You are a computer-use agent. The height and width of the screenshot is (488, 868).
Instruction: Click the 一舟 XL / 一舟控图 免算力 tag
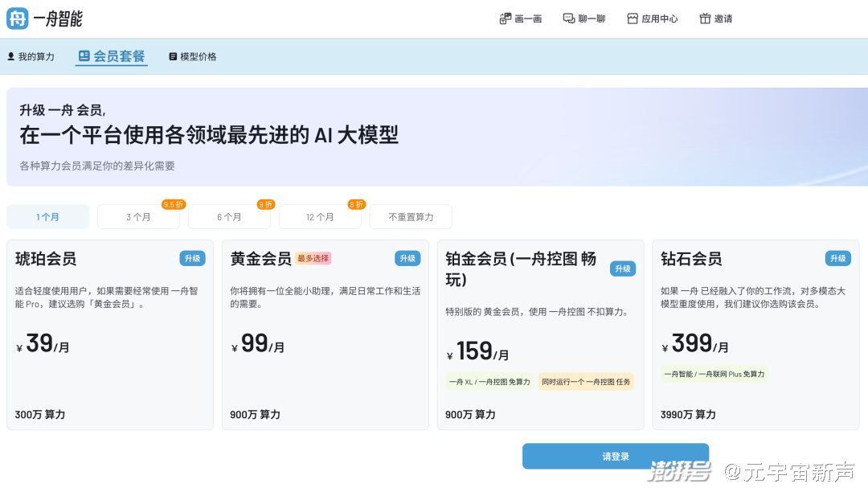pos(490,382)
